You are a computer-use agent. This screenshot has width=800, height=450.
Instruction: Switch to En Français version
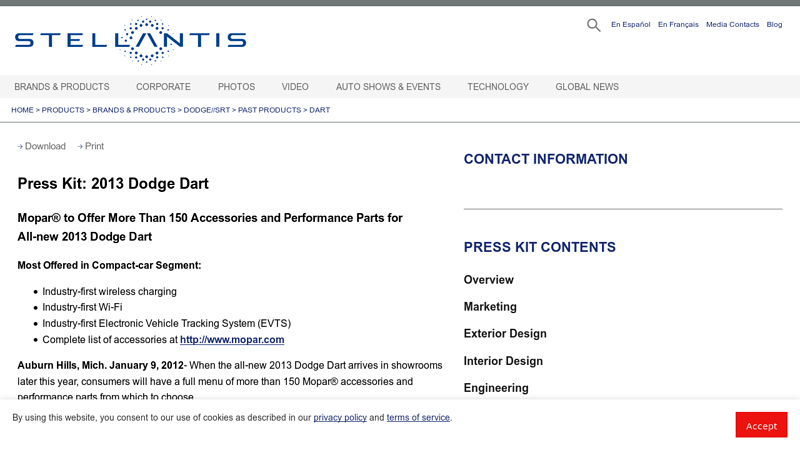pyautogui.click(x=678, y=24)
